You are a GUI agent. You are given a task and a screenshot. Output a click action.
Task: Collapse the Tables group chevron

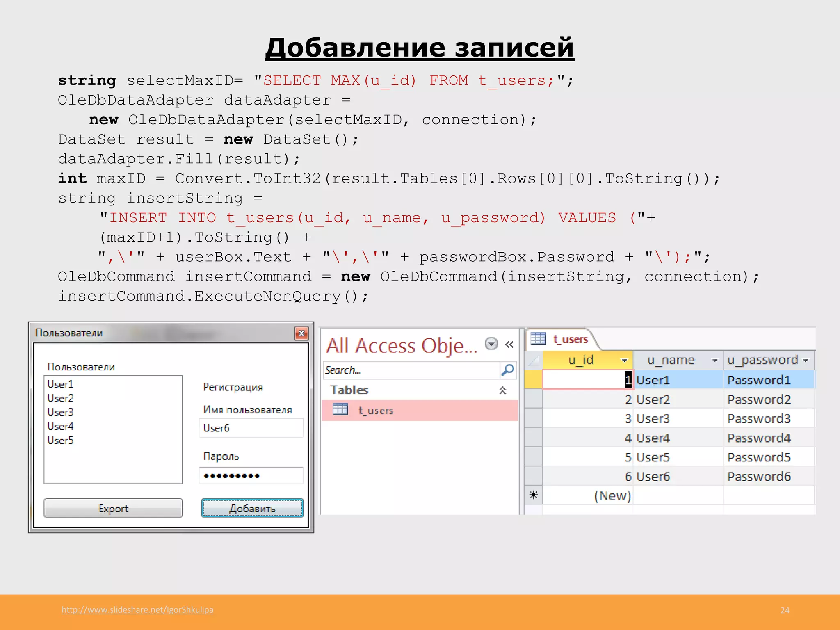click(x=502, y=390)
